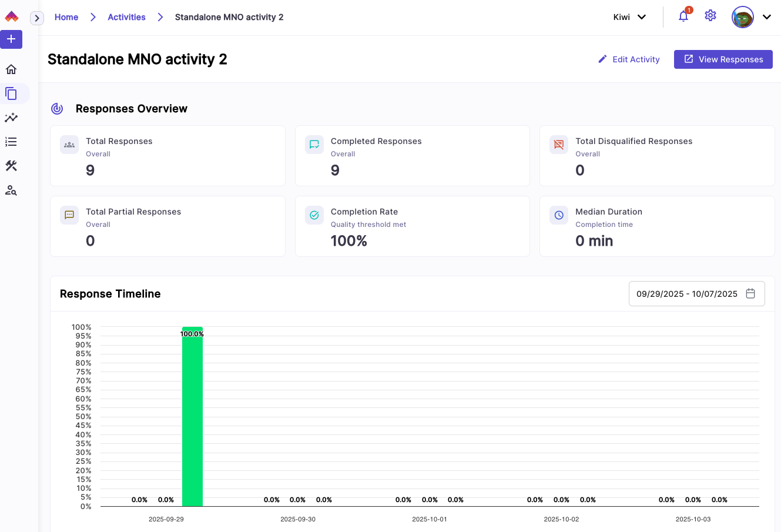Select the Activities copy icon in sidebar
Viewport: 781px width, 532px height.
[x=11, y=93]
